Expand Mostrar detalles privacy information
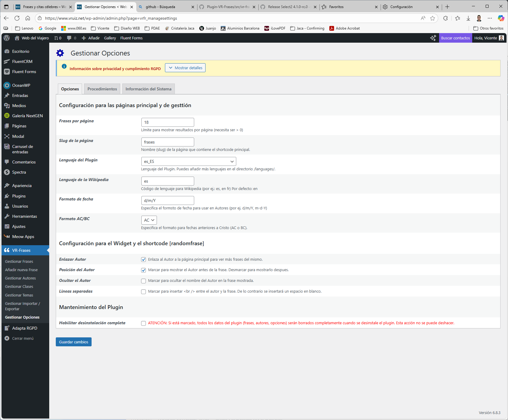The width and height of the screenshot is (508, 420). (185, 68)
